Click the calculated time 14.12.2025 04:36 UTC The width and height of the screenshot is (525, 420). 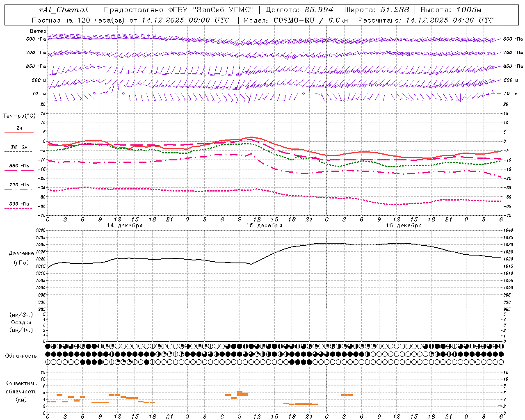pos(450,20)
